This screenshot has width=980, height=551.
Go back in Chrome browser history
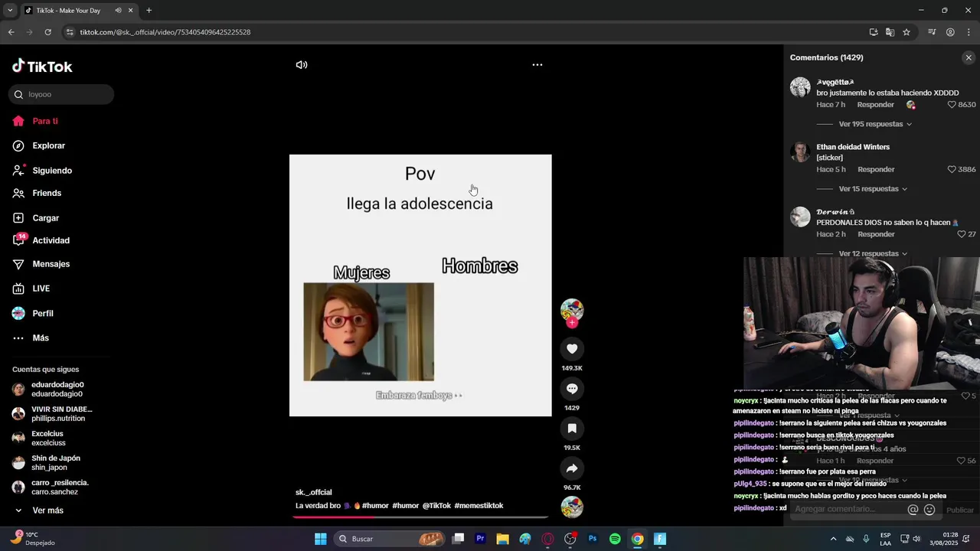11,32
